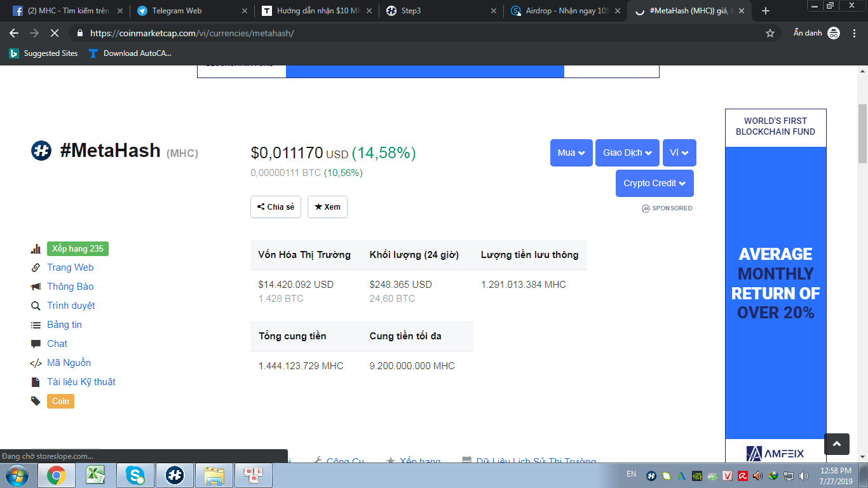The width and height of the screenshot is (868, 488).
Task: Open a new browser tab
Action: point(766,11)
